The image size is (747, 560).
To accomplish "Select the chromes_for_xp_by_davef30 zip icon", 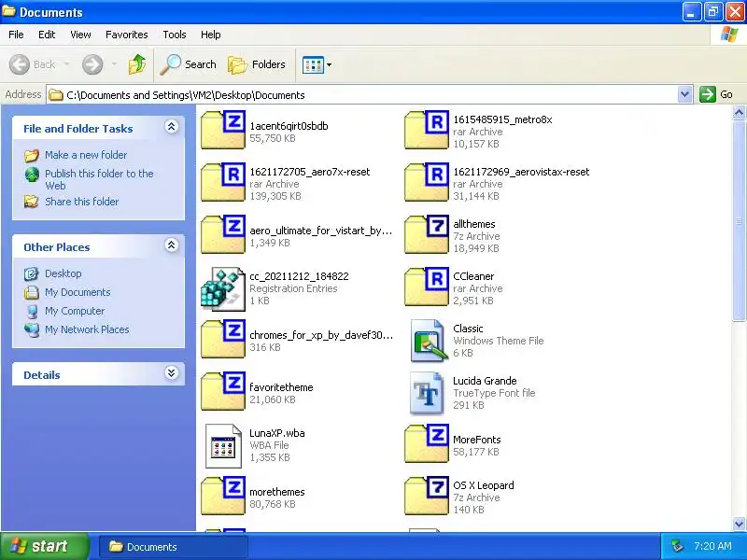I will tap(223, 340).
